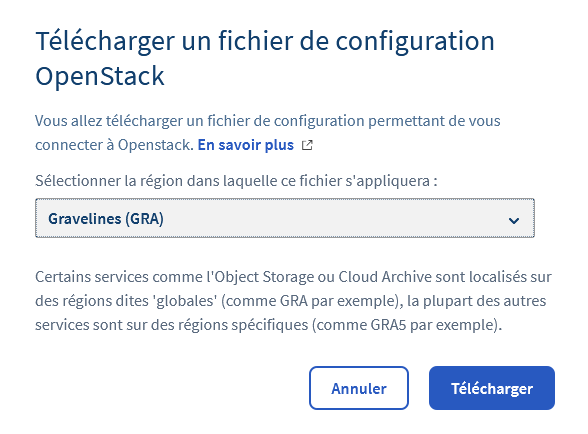Expand the Gravelines (GRA) region dropdown
588x434 pixels.
[x=285, y=218]
